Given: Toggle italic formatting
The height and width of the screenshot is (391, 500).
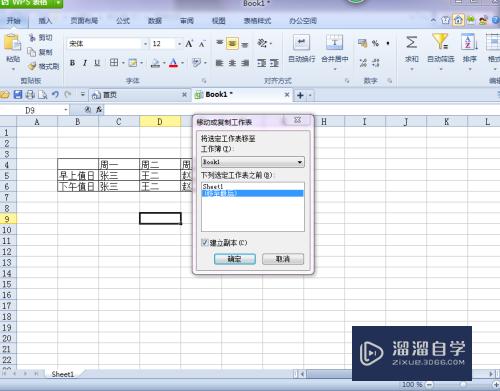Looking at the screenshot, I should point(85,63).
